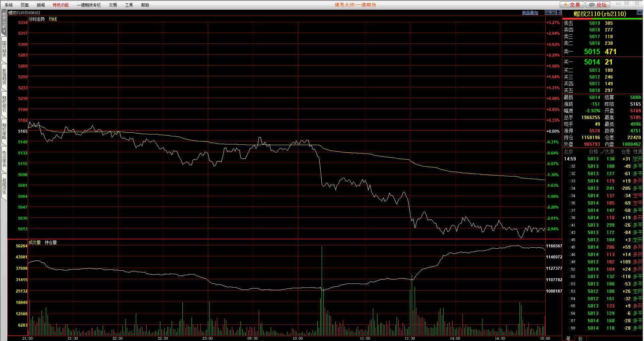Expand the 技术分析 sidebar tab arrow
Image resolution: width=644 pixels, height=341 pixels.
pos(4,31)
